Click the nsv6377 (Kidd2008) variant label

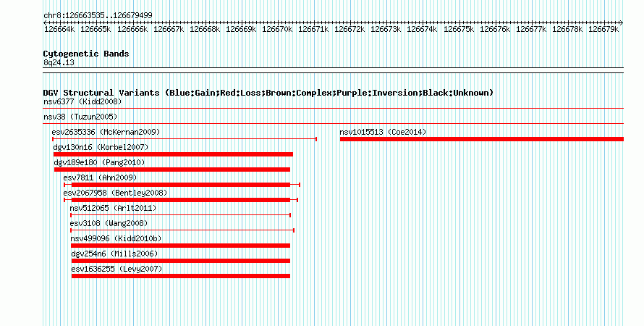[82, 101]
